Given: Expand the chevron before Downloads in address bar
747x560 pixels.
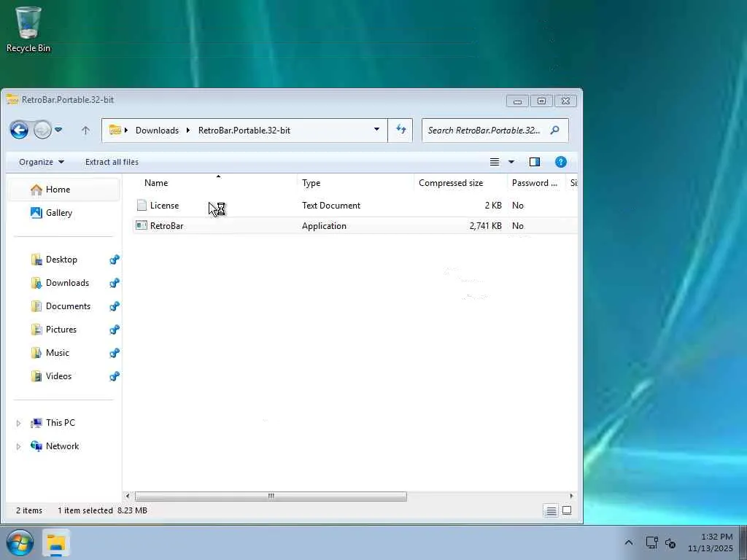Looking at the screenshot, I should pyautogui.click(x=126, y=130).
